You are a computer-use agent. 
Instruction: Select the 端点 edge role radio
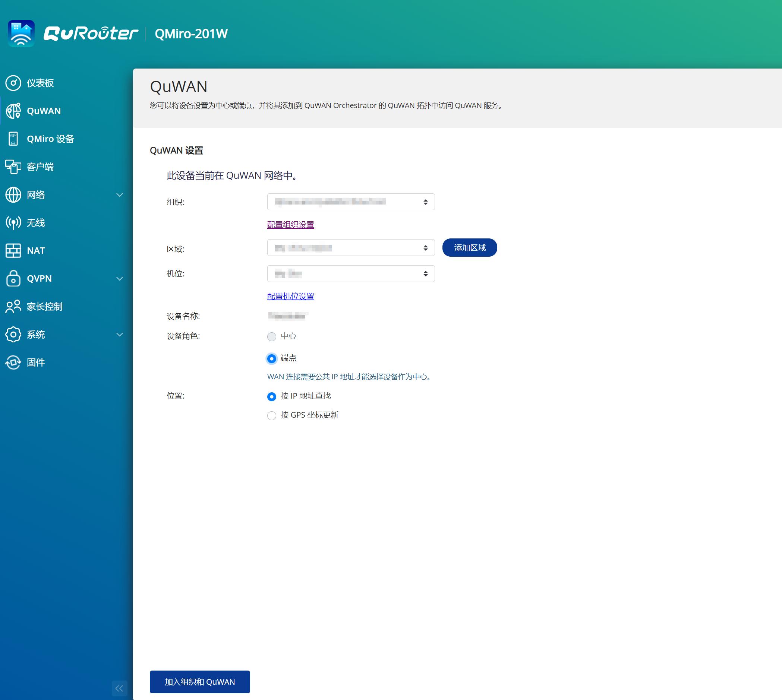272,358
